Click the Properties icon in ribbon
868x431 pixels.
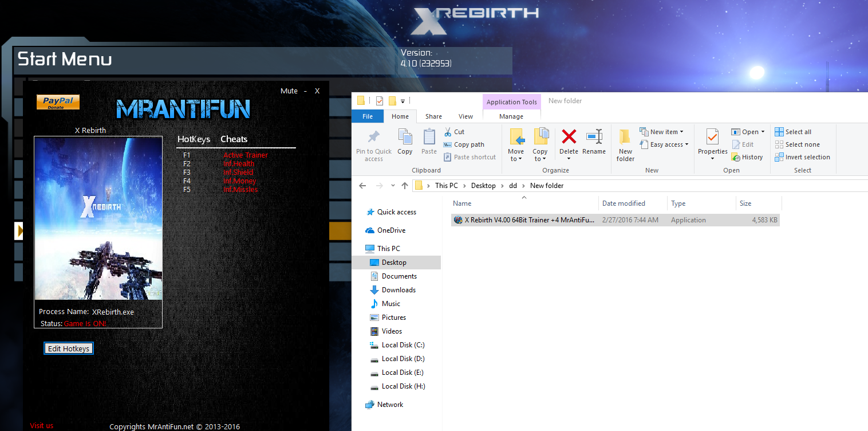click(x=712, y=138)
